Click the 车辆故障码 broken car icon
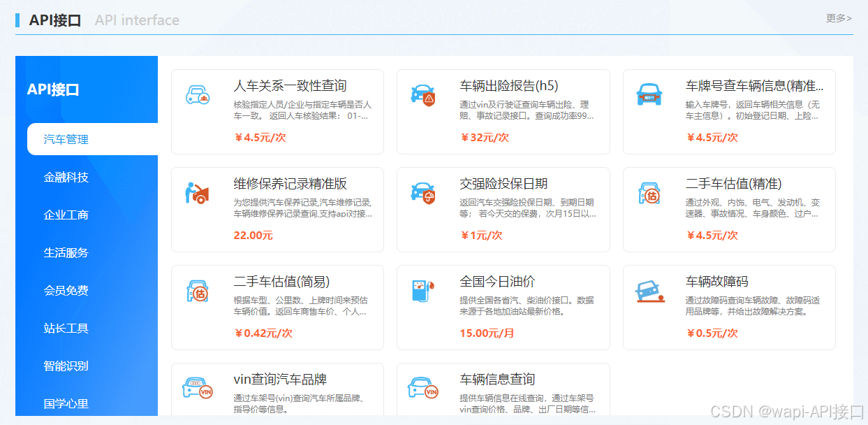The image size is (868, 425). [x=649, y=290]
